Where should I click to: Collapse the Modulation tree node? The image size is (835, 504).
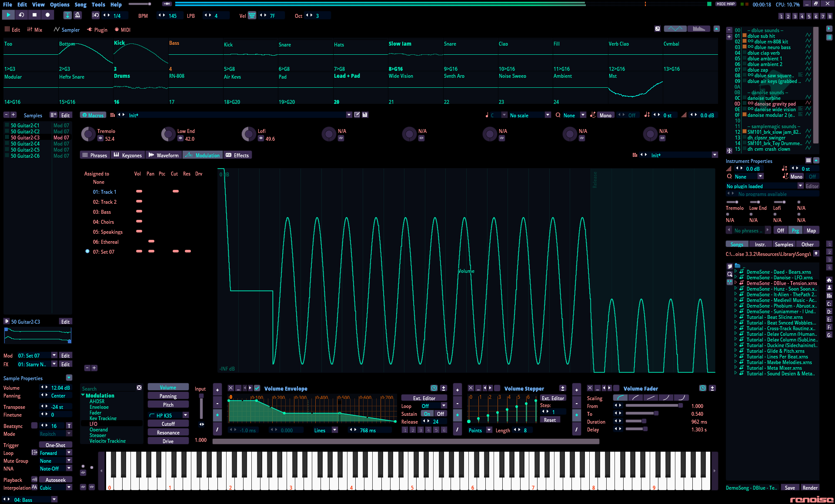click(83, 395)
